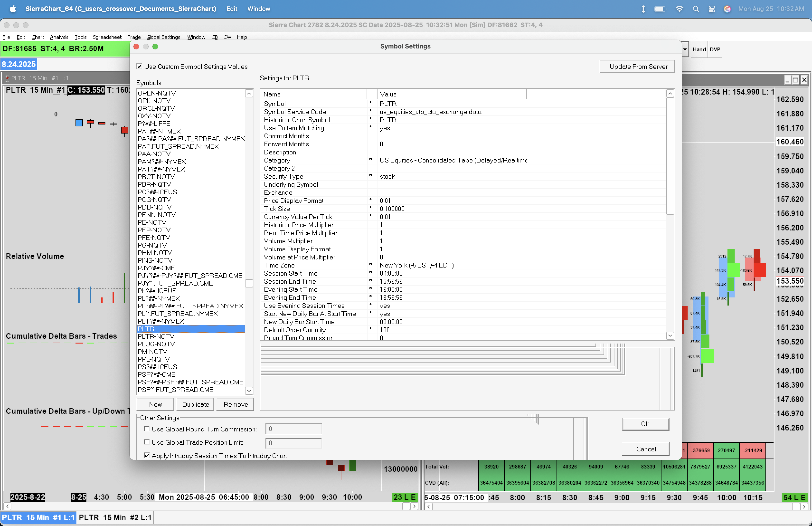Maximize the right PLTR chart window

(x=795, y=80)
